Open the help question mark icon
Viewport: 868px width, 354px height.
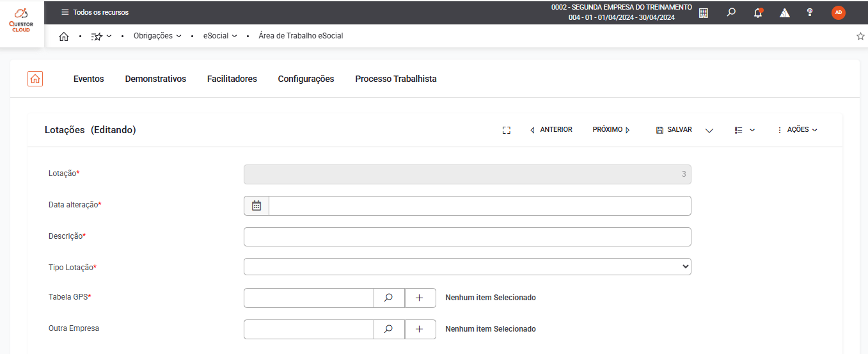click(x=810, y=12)
